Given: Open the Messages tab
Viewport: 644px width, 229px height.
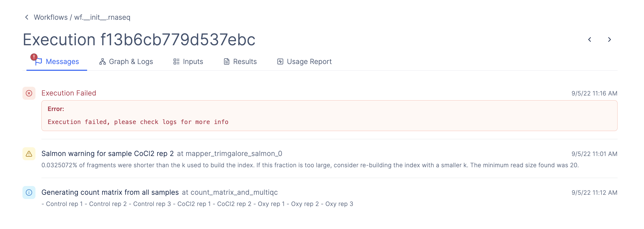Looking at the screenshot, I should tap(62, 61).
